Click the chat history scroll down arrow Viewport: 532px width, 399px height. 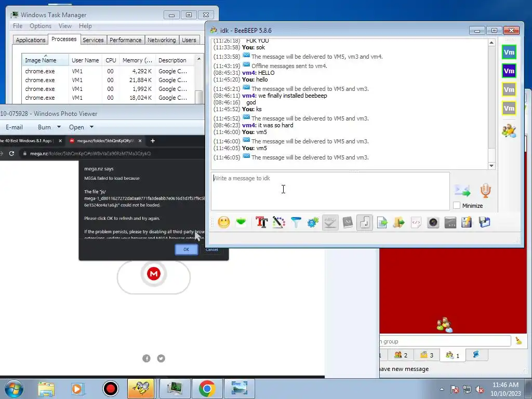(491, 166)
